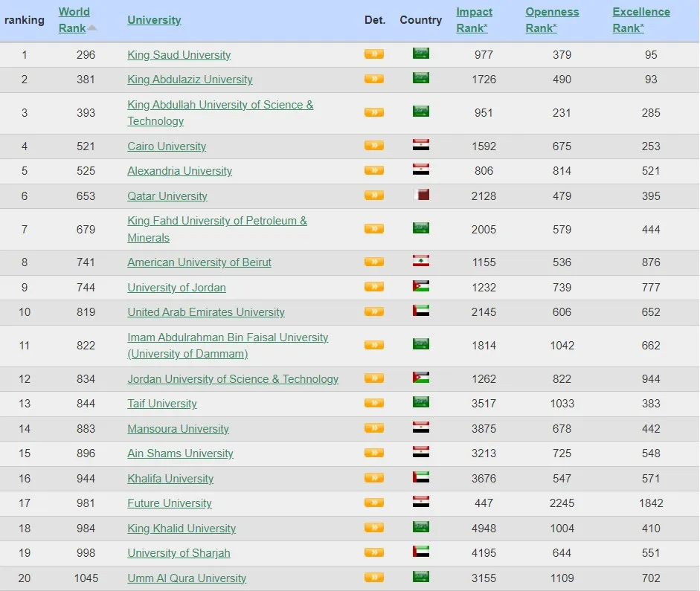Sort by Impact Rank column header

(474, 19)
